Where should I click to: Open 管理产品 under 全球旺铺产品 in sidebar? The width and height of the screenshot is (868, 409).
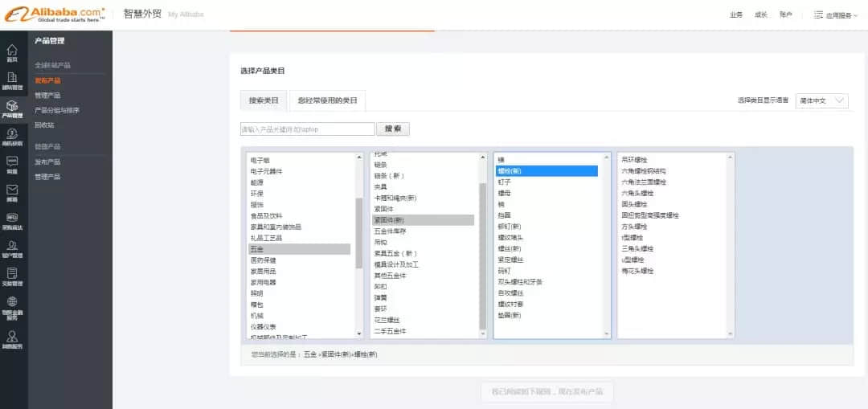[x=47, y=95]
